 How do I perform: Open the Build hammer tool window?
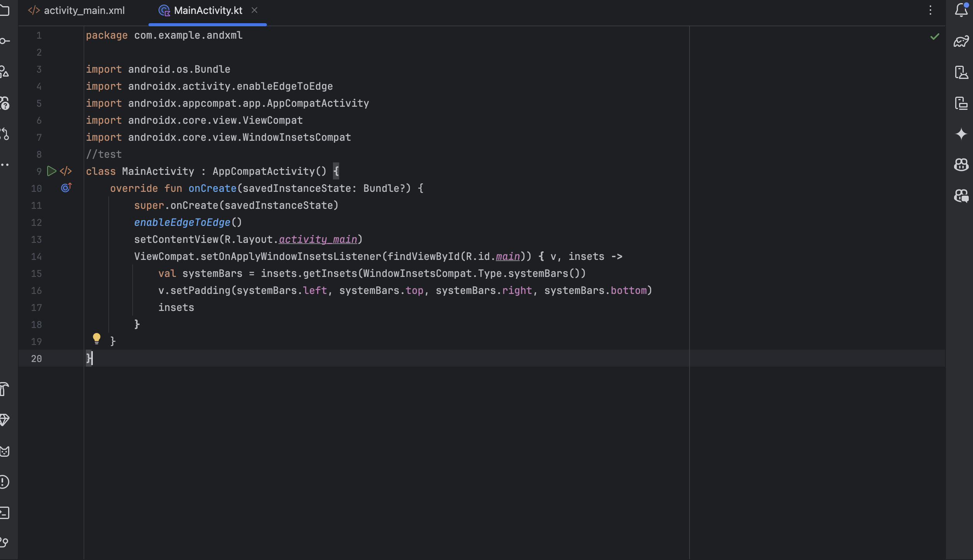5,389
